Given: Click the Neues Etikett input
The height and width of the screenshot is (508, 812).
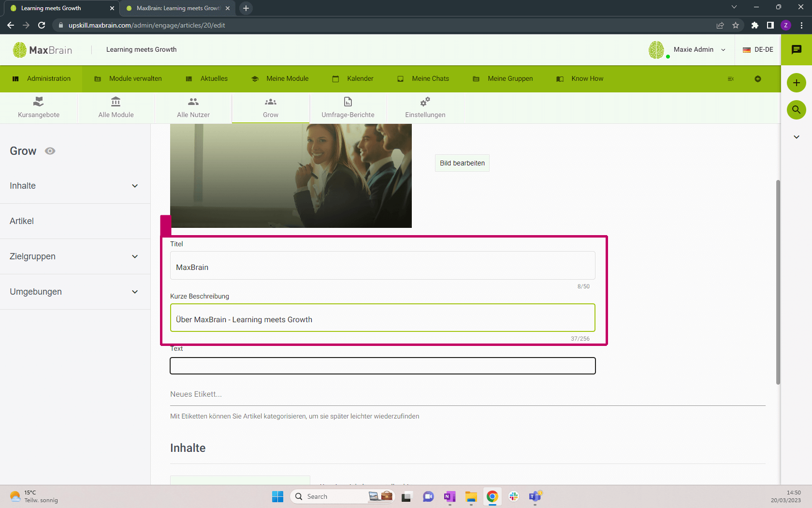Looking at the screenshot, I should (x=468, y=394).
